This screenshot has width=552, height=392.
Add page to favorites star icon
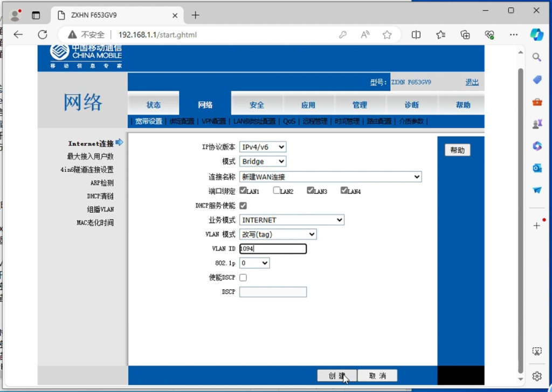pyautogui.click(x=387, y=34)
